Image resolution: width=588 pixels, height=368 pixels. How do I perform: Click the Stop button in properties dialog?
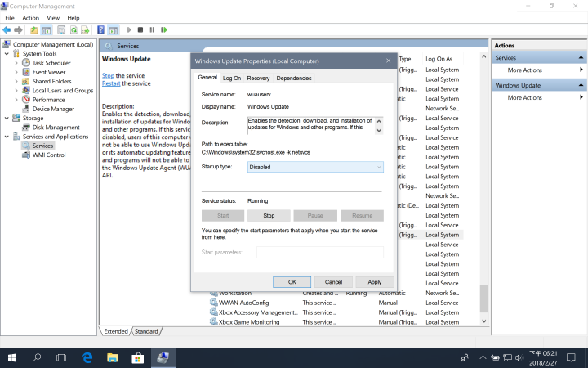pos(269,216)
